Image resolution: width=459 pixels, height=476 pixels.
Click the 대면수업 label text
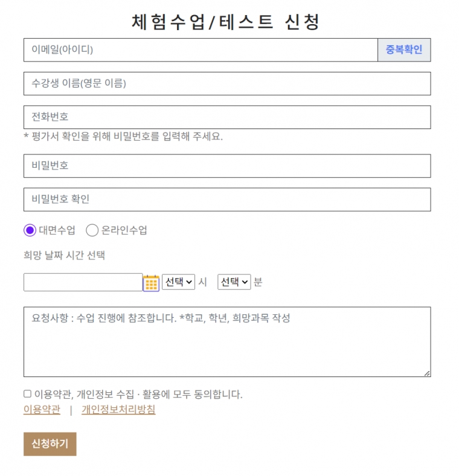pos(57,230)
